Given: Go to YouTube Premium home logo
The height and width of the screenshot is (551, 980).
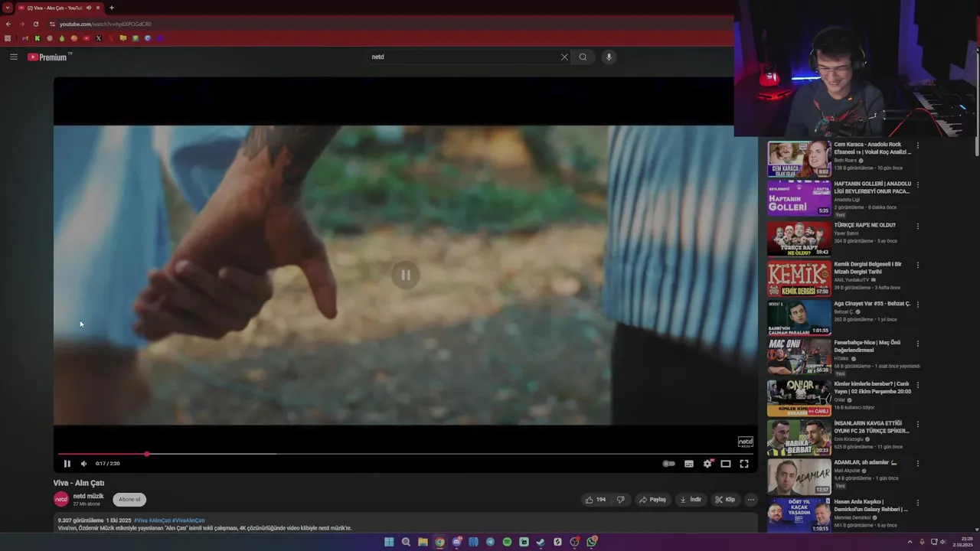Looking at the screenshot, I should pyautogui.click(x=48, y=57).
